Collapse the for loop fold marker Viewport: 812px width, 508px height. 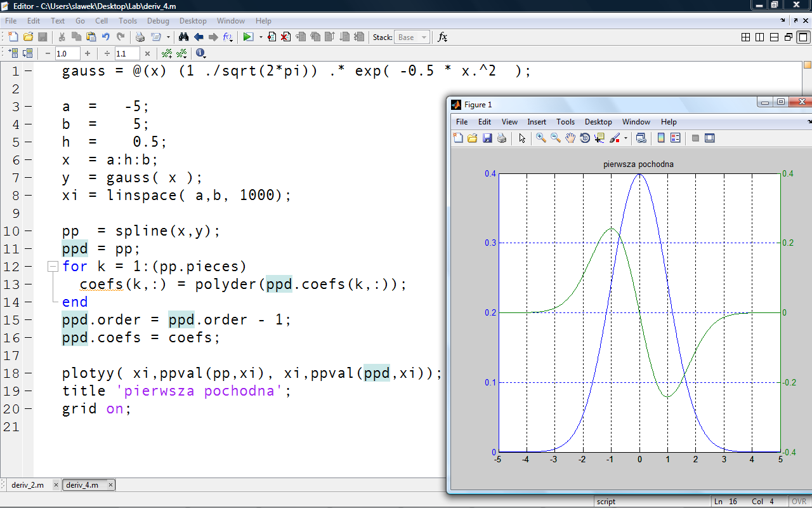tap(53, 267)
